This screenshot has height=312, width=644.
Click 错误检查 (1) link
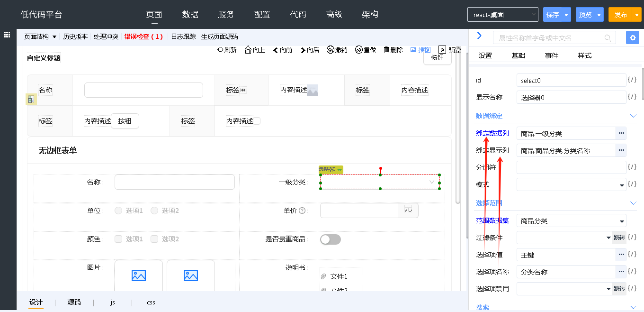pos(143,37)
